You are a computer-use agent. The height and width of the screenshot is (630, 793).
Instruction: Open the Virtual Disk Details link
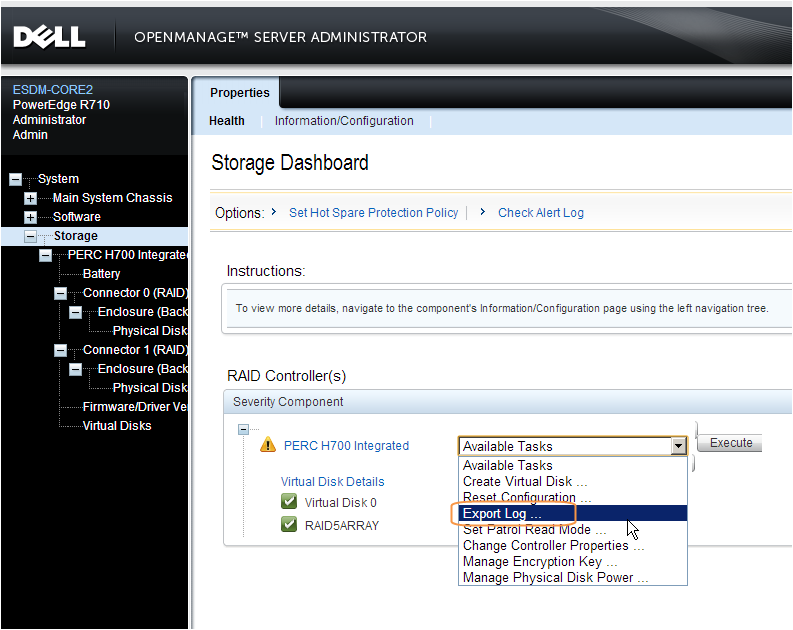332,481
